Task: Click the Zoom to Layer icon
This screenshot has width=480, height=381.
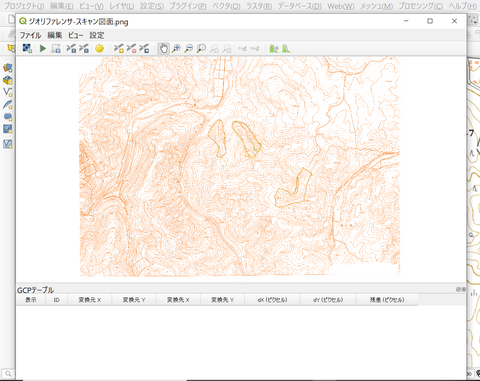Action: pyautogui.click(x=201, y=49)
